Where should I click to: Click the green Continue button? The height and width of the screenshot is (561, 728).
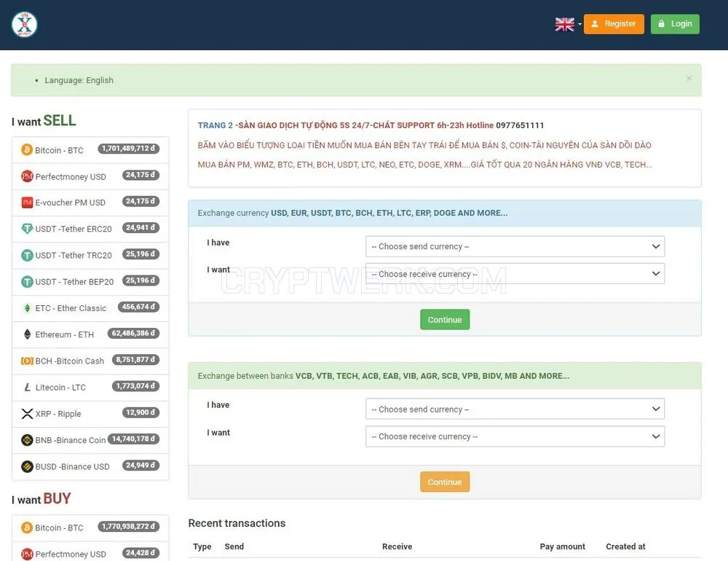[445, 319]
